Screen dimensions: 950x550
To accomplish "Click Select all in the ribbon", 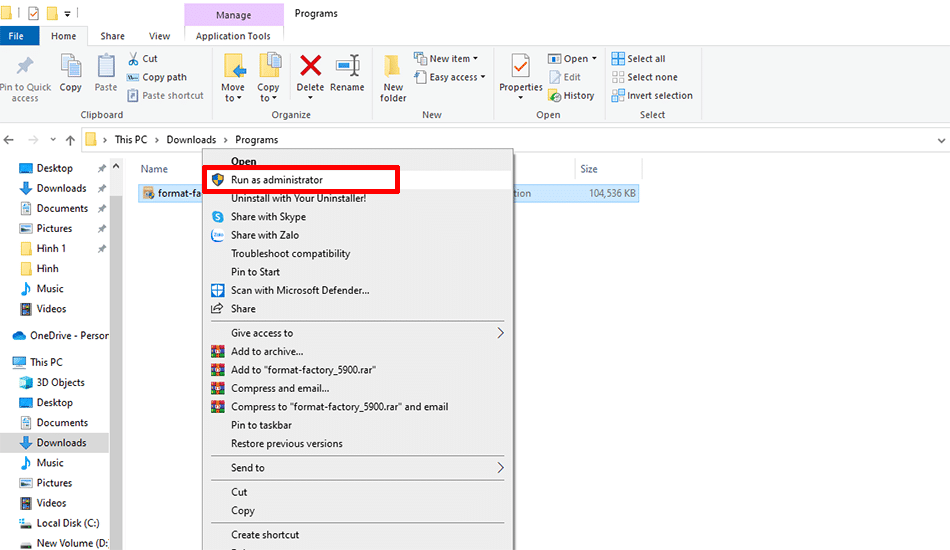I will (645, 59).
